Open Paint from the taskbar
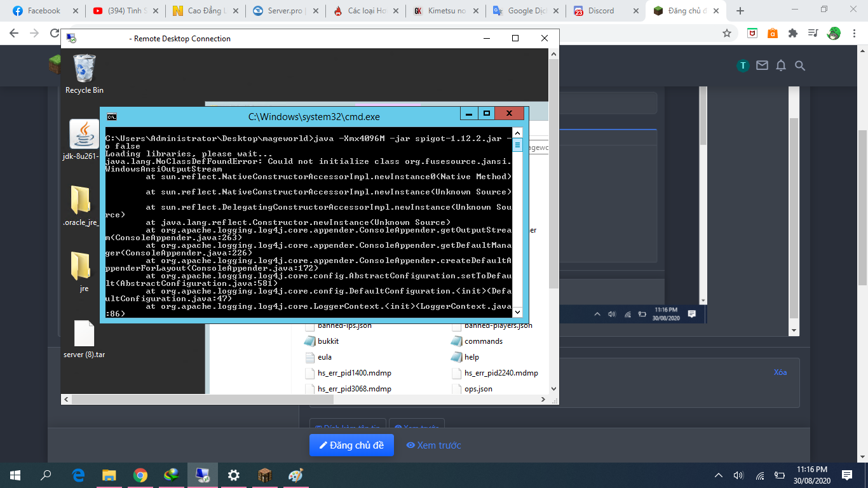Image resolution: width=868 pixels, height=488 pixels. 296,475
